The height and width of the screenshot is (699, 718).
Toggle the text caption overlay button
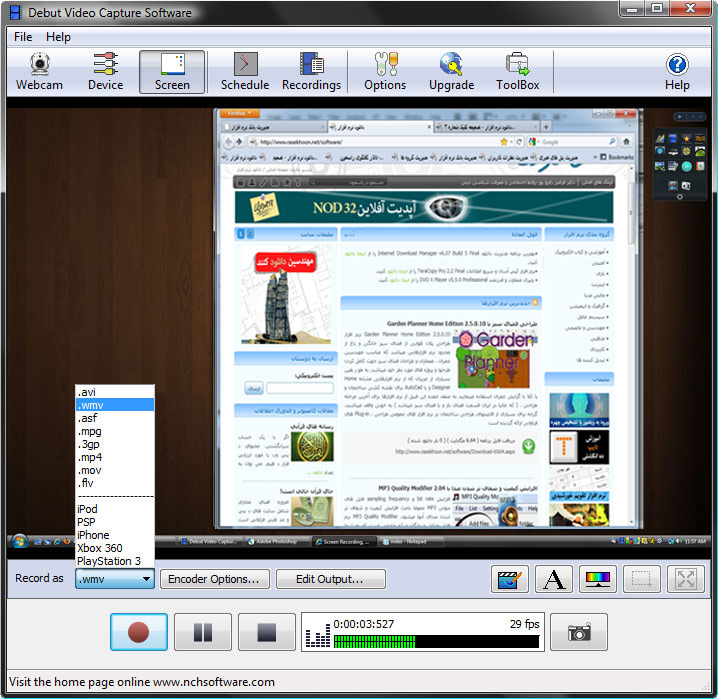553,579
